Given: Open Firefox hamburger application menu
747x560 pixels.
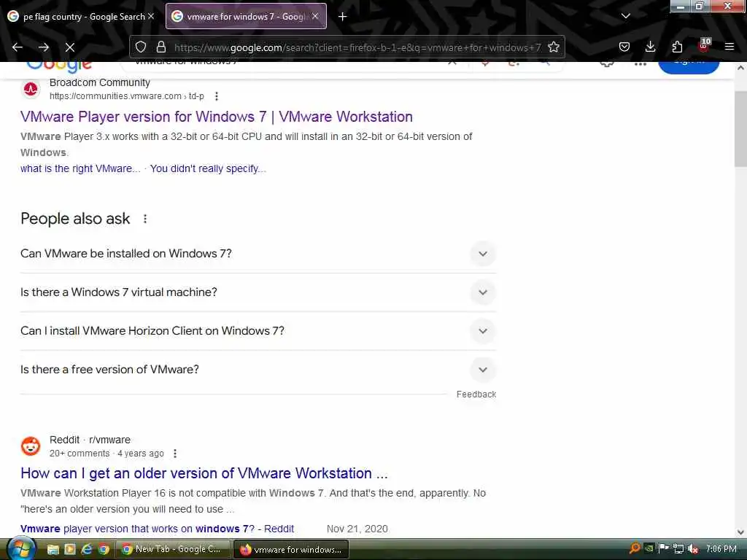Looking at the screenshot, I should [x=729, y=47].
